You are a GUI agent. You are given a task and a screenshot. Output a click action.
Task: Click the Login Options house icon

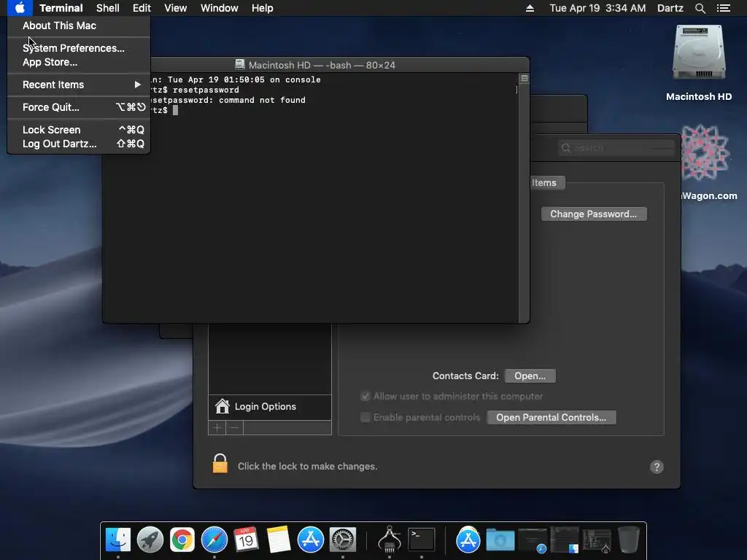pos(222,406)
